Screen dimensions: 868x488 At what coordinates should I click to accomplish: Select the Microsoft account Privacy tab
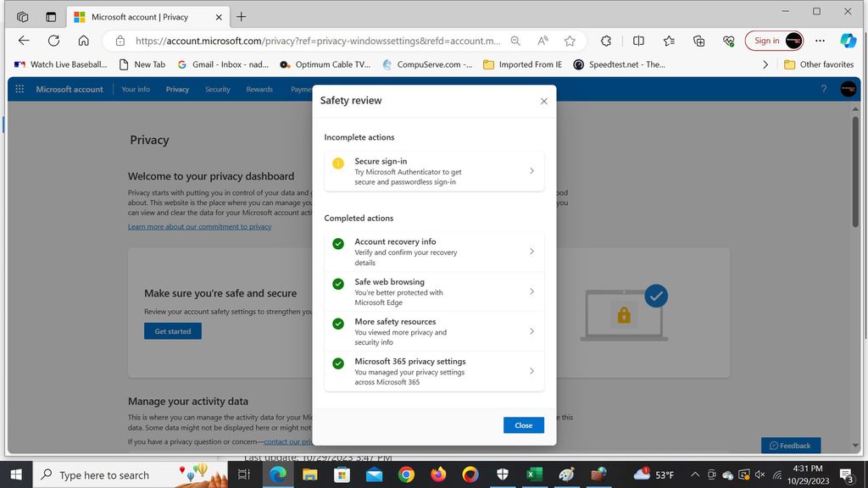[144, 16]
